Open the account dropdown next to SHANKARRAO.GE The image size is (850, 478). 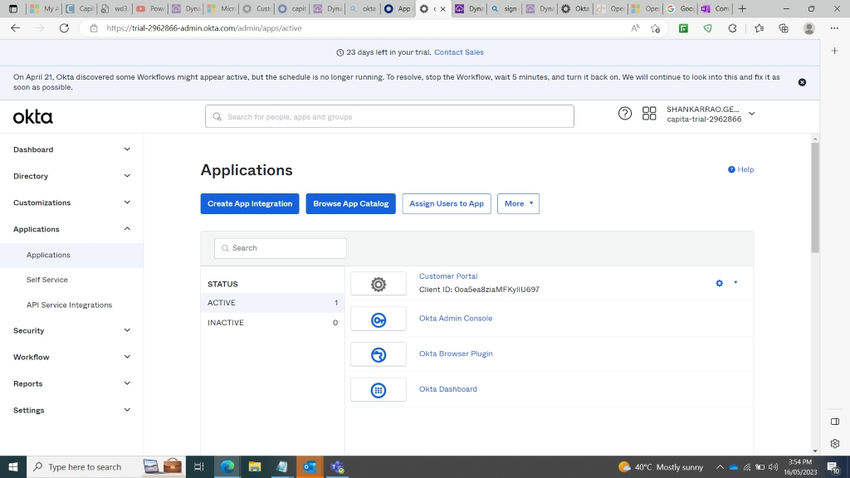[x=752, y=114]
